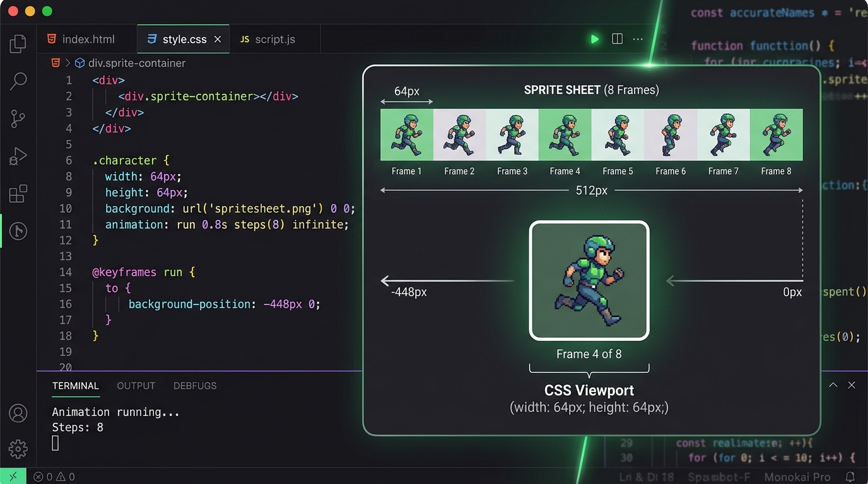Open Run and Debug in activity bar

point(18,156)
